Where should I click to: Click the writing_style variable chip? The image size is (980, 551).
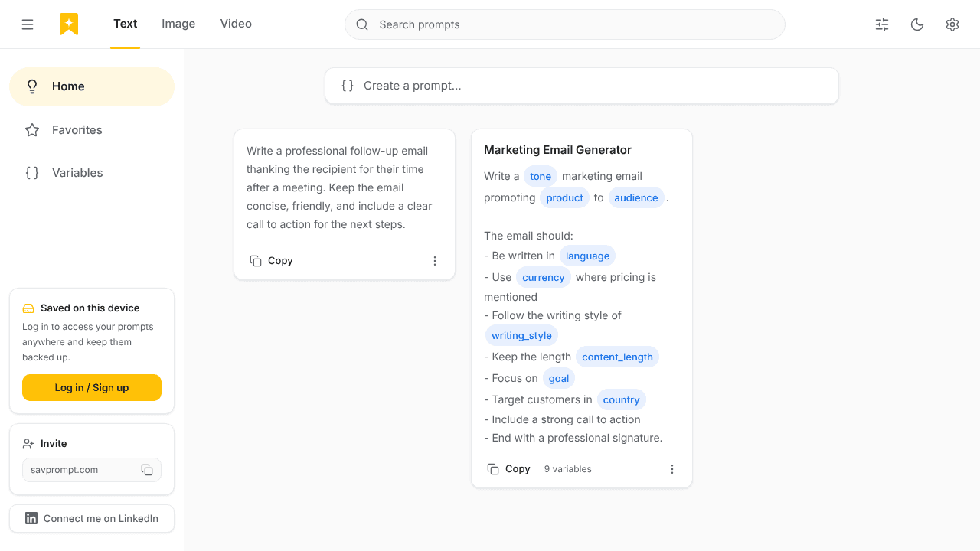[521, 335]
